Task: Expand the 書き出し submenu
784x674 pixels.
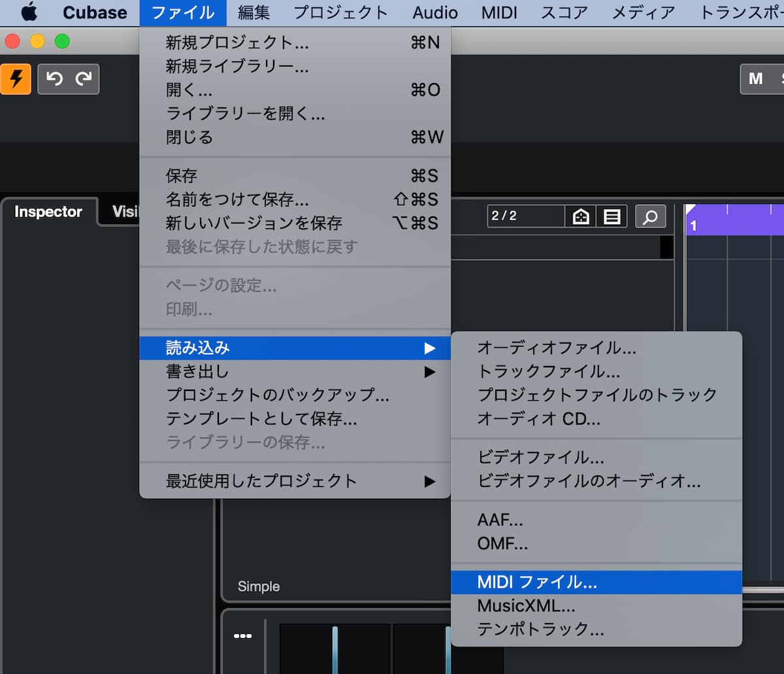Action: tap(295, 371)
